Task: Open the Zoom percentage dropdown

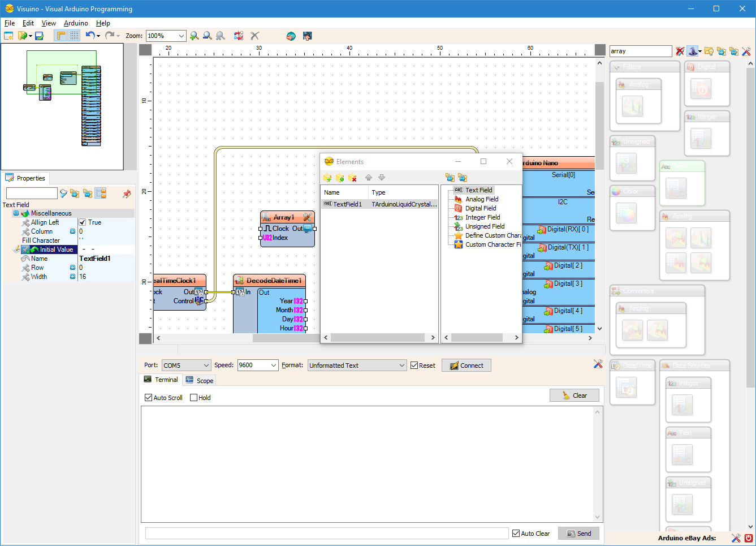Action: pyautogui.click(x=181, y=36)
